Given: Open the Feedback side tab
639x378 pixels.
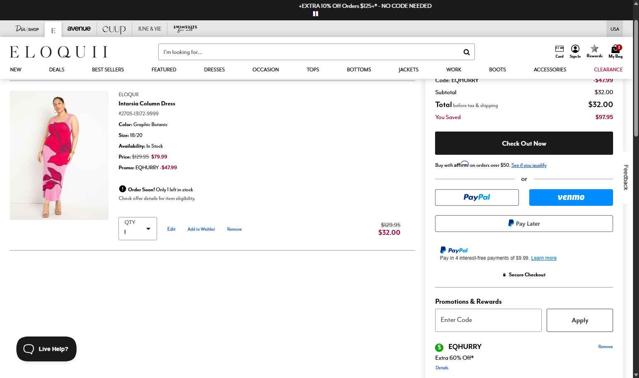Looking at the screenshot, I should click(626, 178).
